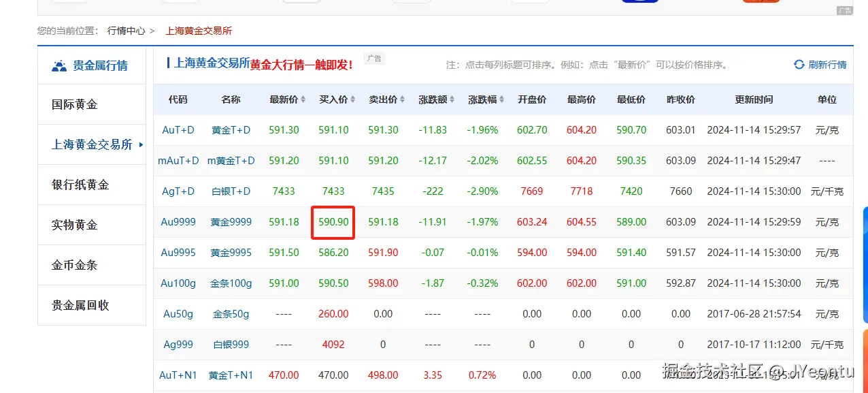Open the 金条100g name link
The image size is (868, 393).
point(231,283)
